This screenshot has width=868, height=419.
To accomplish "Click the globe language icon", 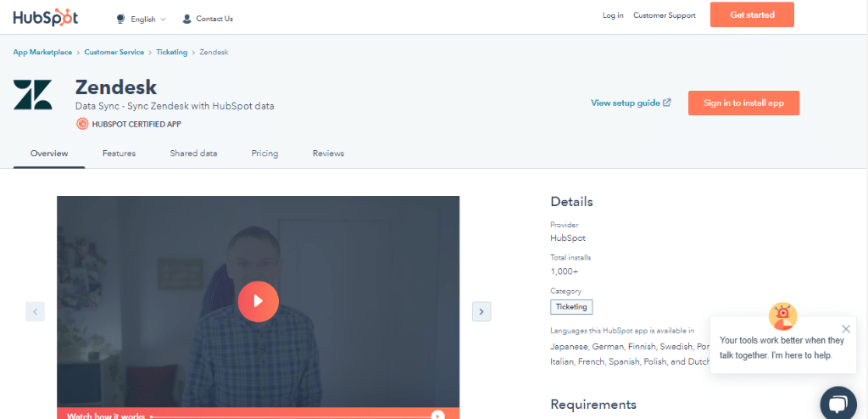I will (120, 19).
